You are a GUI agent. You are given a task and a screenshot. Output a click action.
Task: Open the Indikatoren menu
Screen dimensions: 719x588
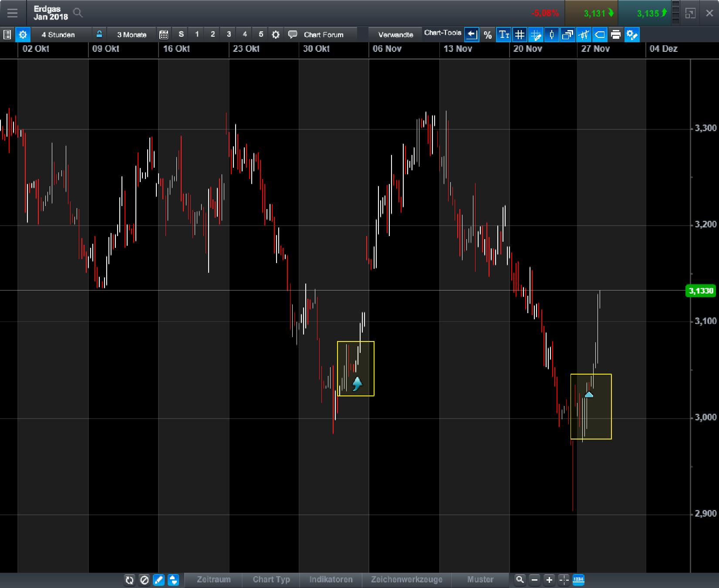click(331, 580)
